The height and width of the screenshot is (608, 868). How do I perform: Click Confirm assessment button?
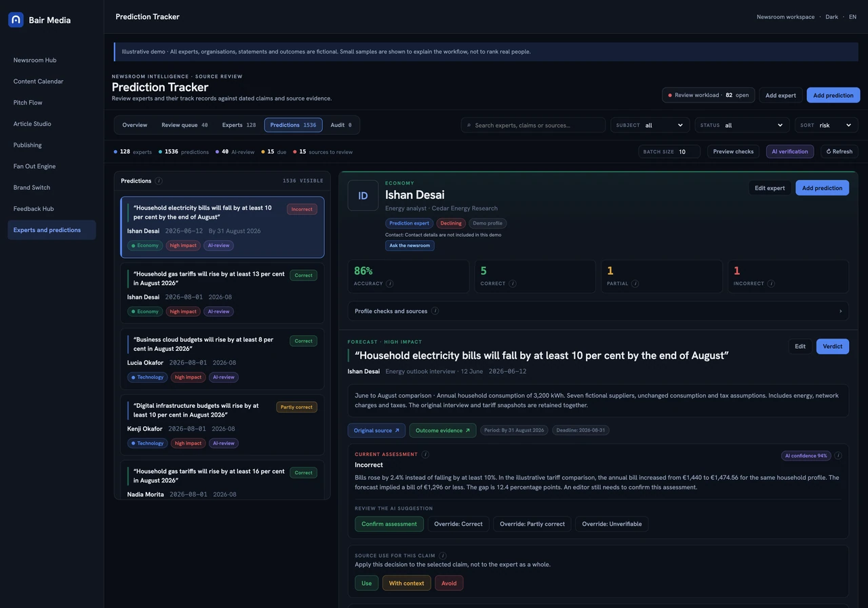pyautogui.click(x=389, y=524)
